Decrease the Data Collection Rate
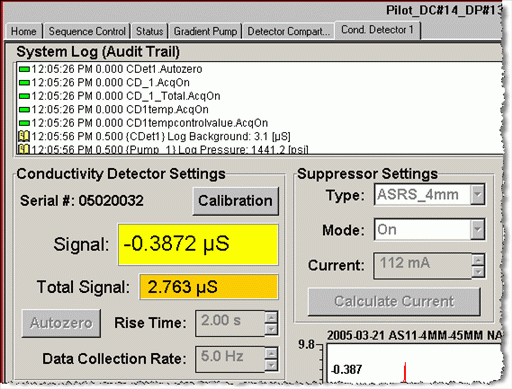Image resolution: width=512 pixels, height=389 pixels. (x=271, y=365)
